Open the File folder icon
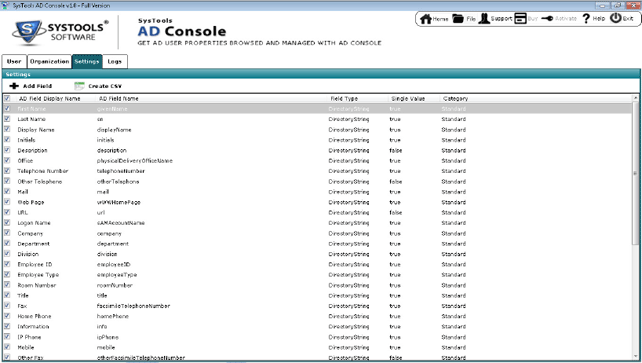Image resolution: width=642 pixels, height=363 pixels. tap(458, 18)
